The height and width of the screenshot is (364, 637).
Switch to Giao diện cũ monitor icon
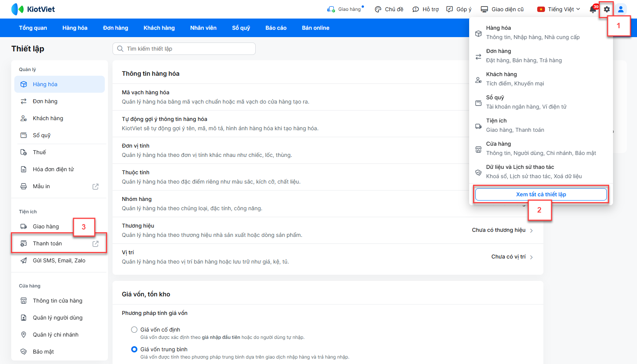point(484,9)
